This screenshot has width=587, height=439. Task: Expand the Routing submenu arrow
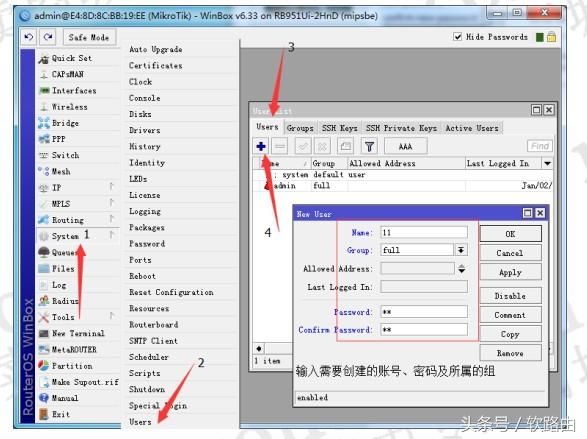(112, 219)
